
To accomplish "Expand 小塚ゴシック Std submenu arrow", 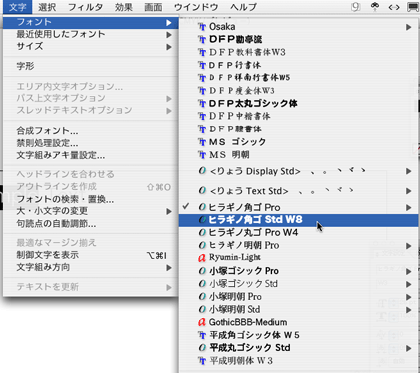I will [x=409, y=284].
